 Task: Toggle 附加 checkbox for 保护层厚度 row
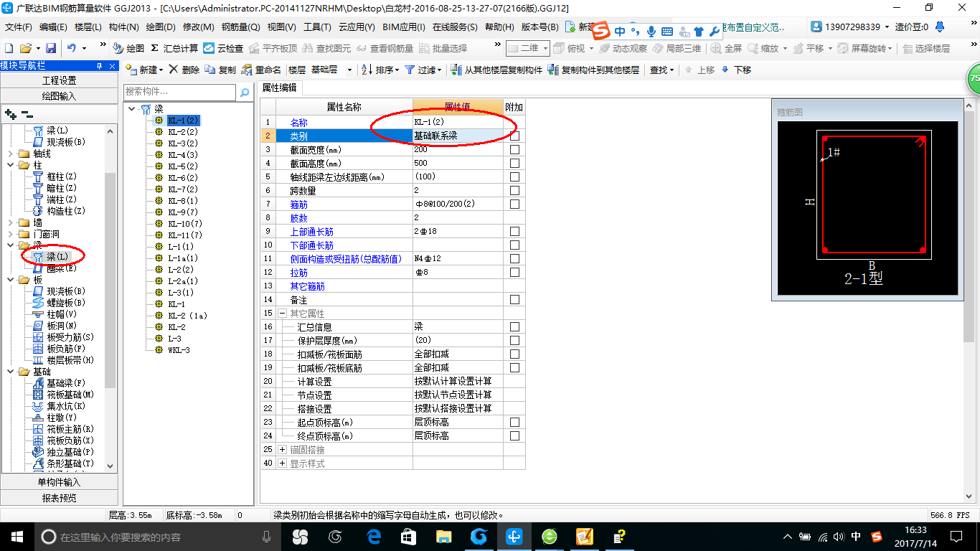coord(514,340)
